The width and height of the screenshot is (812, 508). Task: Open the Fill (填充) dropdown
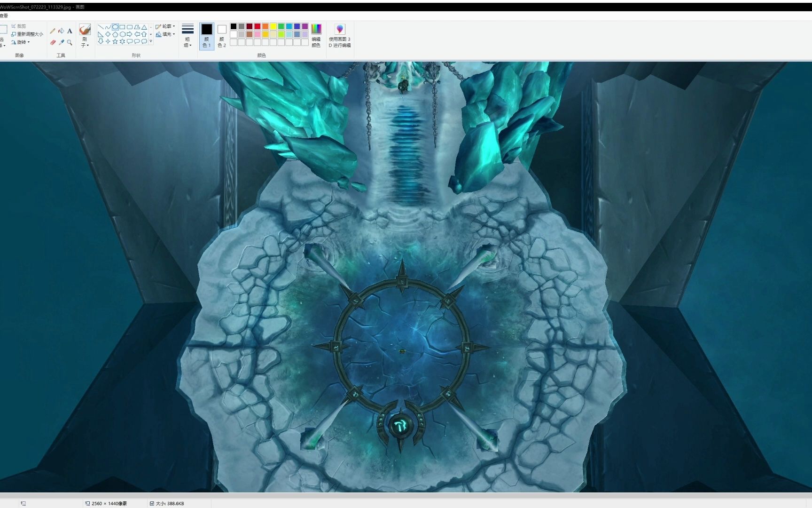coord(165,34)
